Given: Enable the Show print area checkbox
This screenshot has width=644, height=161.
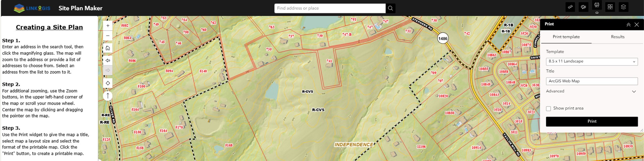Looking at the screenshot, I should click(548, 108).
